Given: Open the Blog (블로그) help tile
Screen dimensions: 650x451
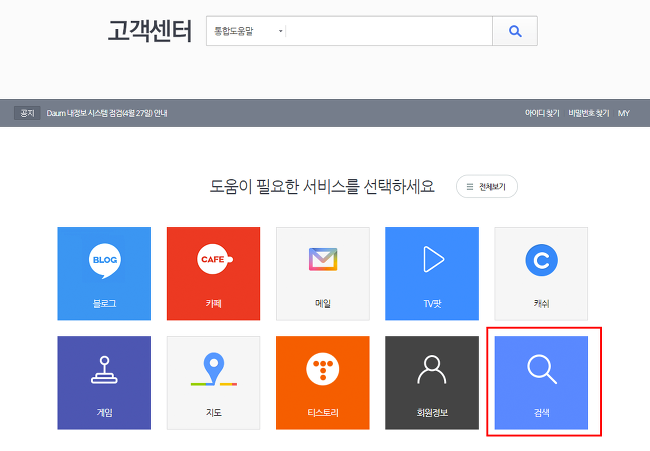Looking at the screenshot, I should (104, 274).
